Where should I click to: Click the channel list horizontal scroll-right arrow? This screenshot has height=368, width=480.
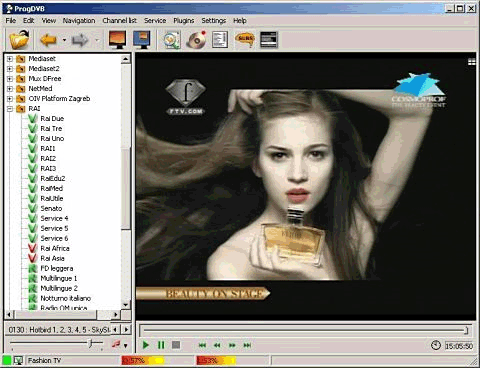tap(116, 314)
